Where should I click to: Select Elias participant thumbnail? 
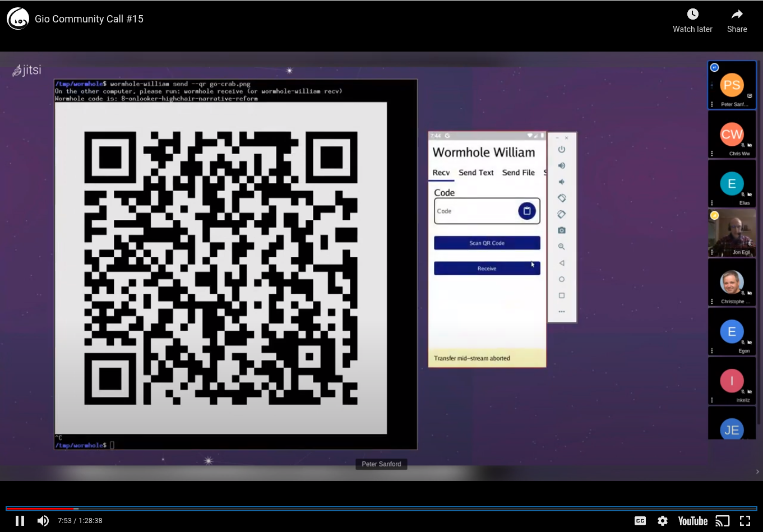click(732, 184)
